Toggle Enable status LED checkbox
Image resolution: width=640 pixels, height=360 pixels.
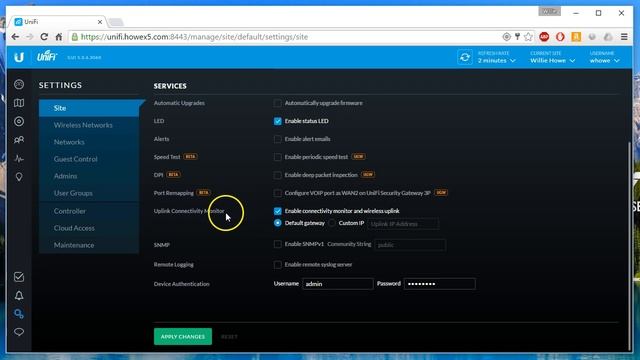[278, 121]
